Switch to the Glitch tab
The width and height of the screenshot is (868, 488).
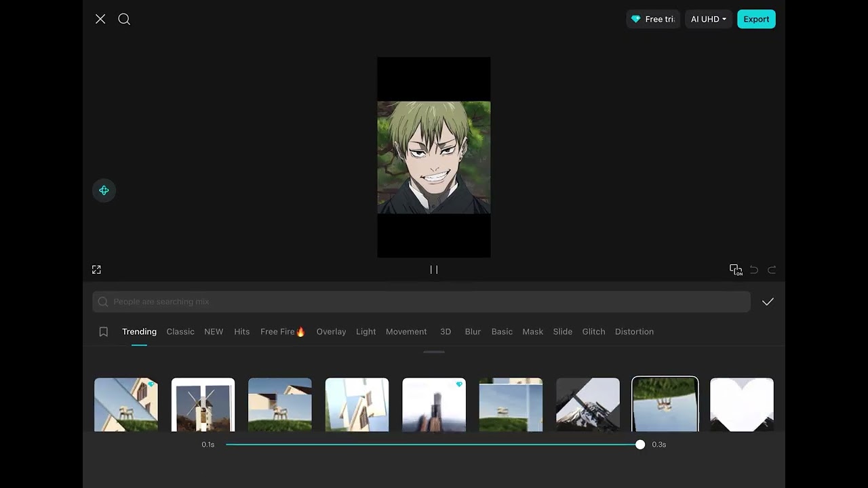[x=593, y=331]
